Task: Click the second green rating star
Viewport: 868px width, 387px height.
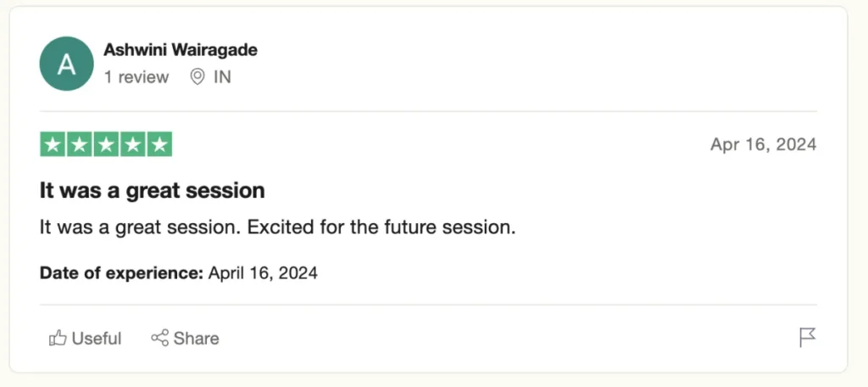Action: (x=79, y=145)
